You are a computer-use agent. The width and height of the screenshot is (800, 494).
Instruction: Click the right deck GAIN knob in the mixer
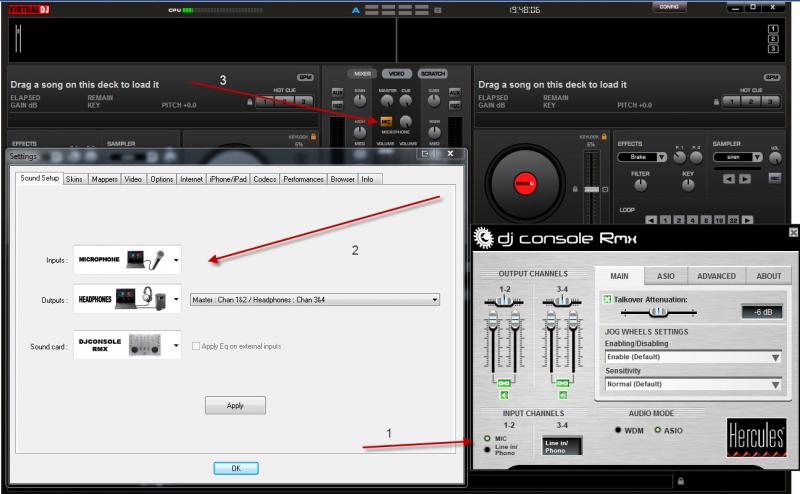(434, 101)
